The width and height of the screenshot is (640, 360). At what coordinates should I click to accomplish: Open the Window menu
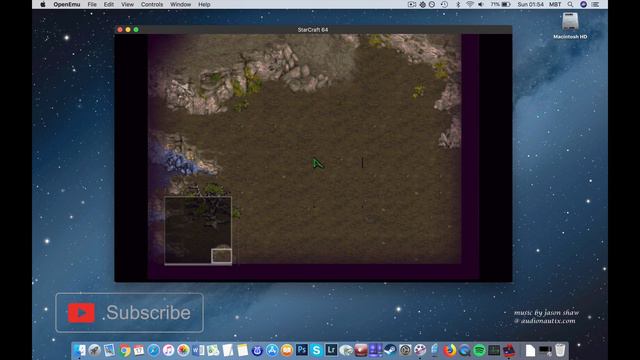coord(180,4)
